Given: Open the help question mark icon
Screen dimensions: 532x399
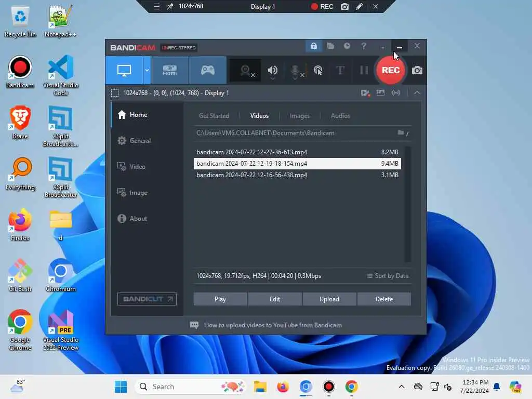Looking at the screenshot, I should pyautogui.click(x=363, y=46).
